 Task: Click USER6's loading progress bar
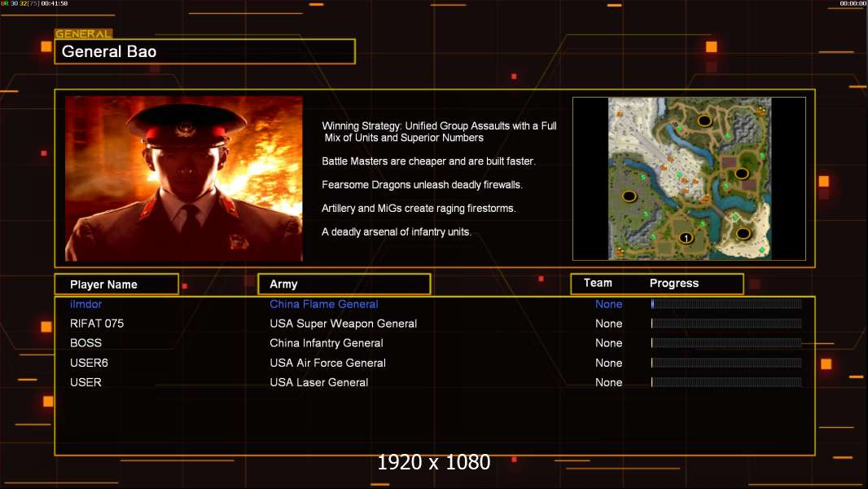coord(726,363)
